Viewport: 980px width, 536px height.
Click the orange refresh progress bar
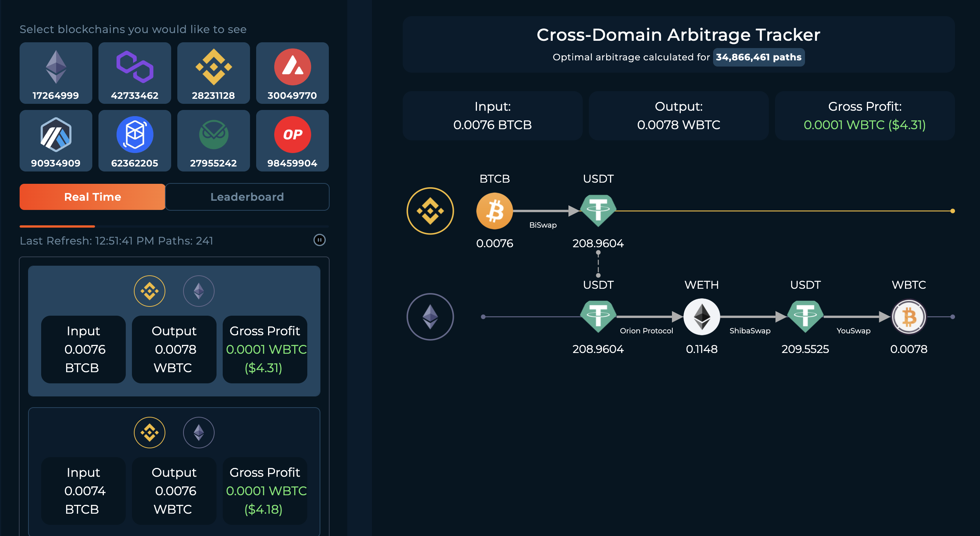click(57, 226)
